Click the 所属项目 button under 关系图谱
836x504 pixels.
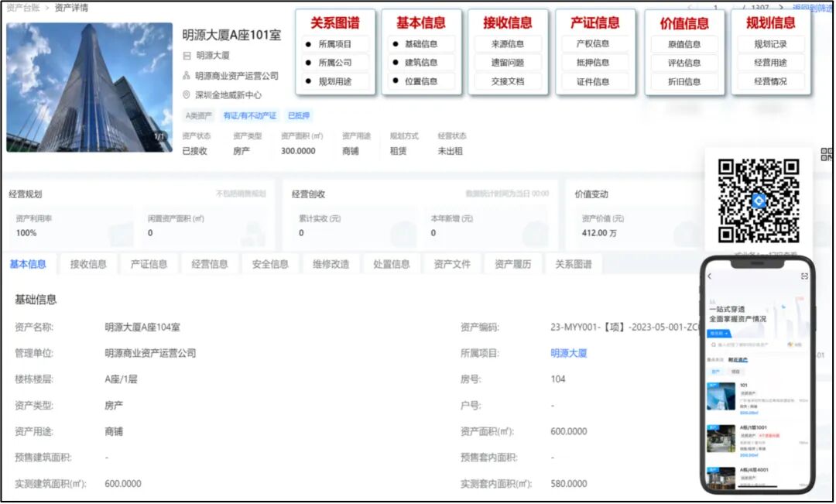click(x=334, y=44)
